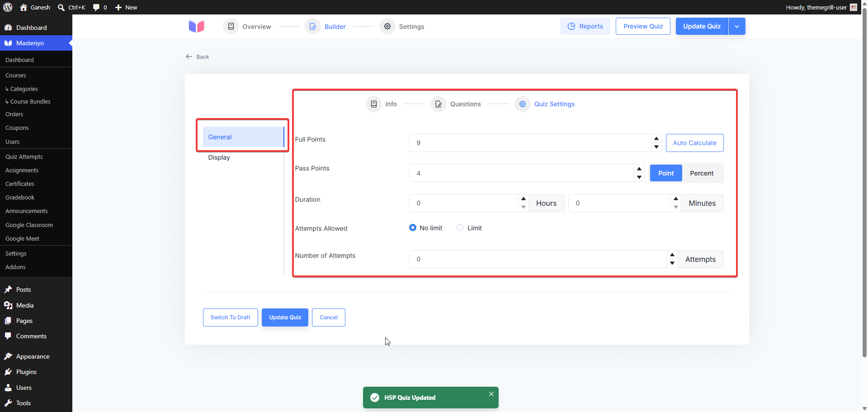Increase Full Points with up arrow
The image size is (868, 412).
pos(656,138)
